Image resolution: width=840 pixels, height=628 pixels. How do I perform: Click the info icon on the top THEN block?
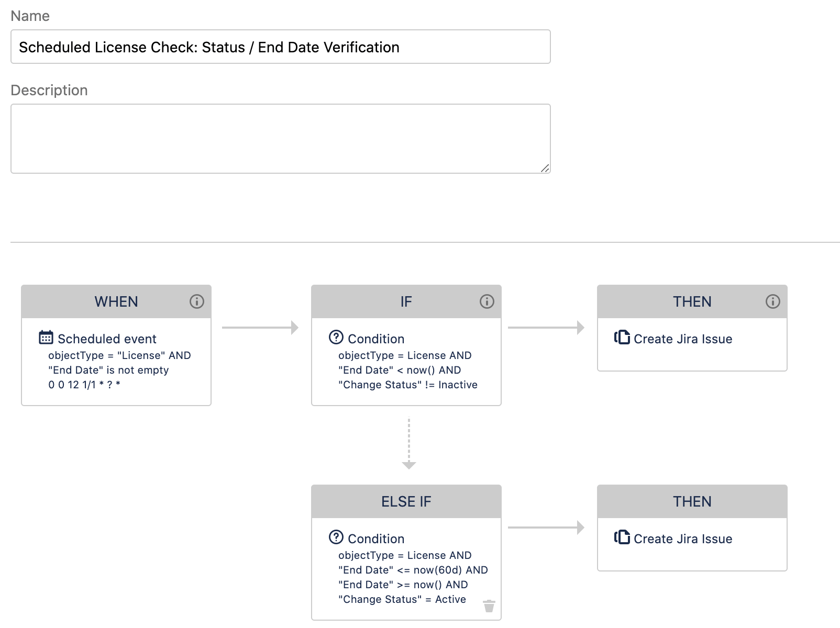pyautogui.click(x=772, y=301)
